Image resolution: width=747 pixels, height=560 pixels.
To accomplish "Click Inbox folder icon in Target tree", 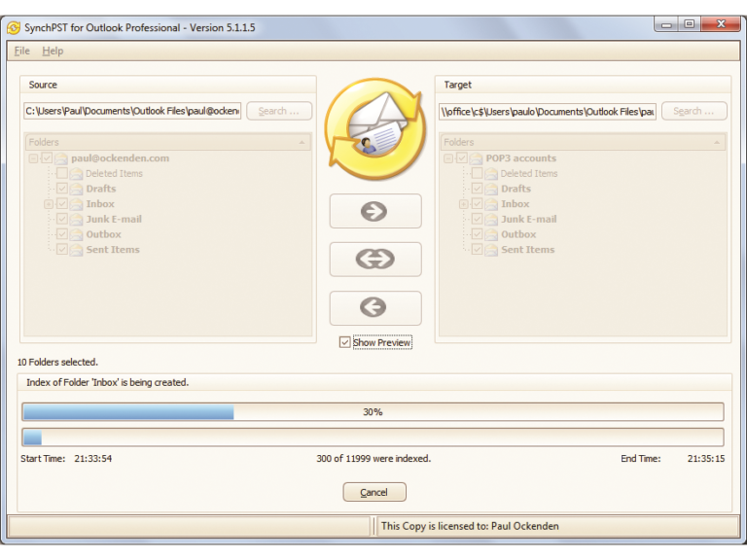I will [x=491, y=204].
